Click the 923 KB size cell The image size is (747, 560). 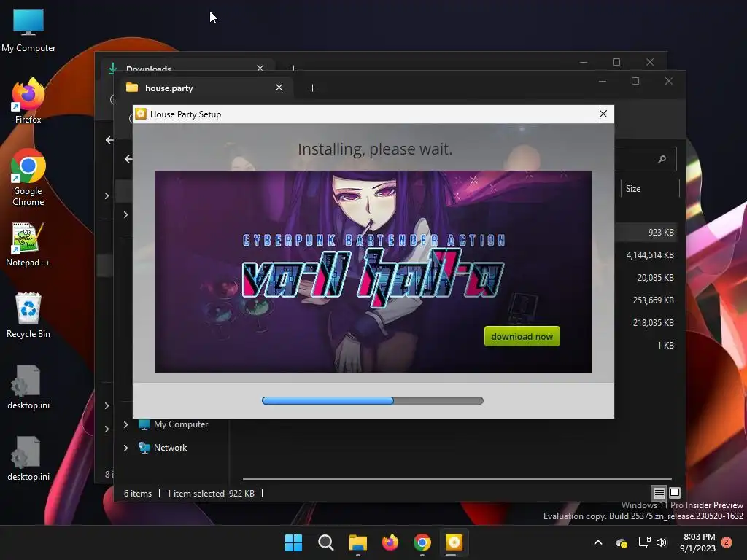tap(660, 233)
